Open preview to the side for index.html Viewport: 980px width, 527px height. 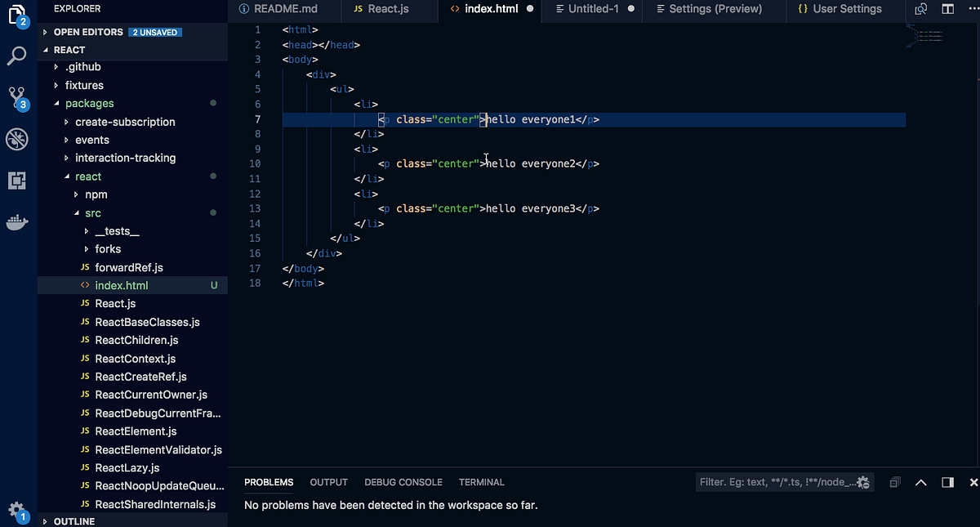click(920, 8)
